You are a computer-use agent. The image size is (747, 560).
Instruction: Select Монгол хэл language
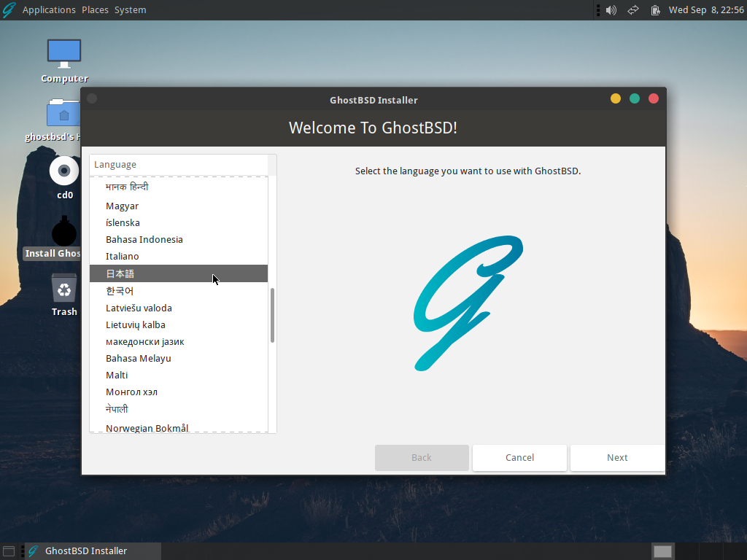tap(179, 392)
